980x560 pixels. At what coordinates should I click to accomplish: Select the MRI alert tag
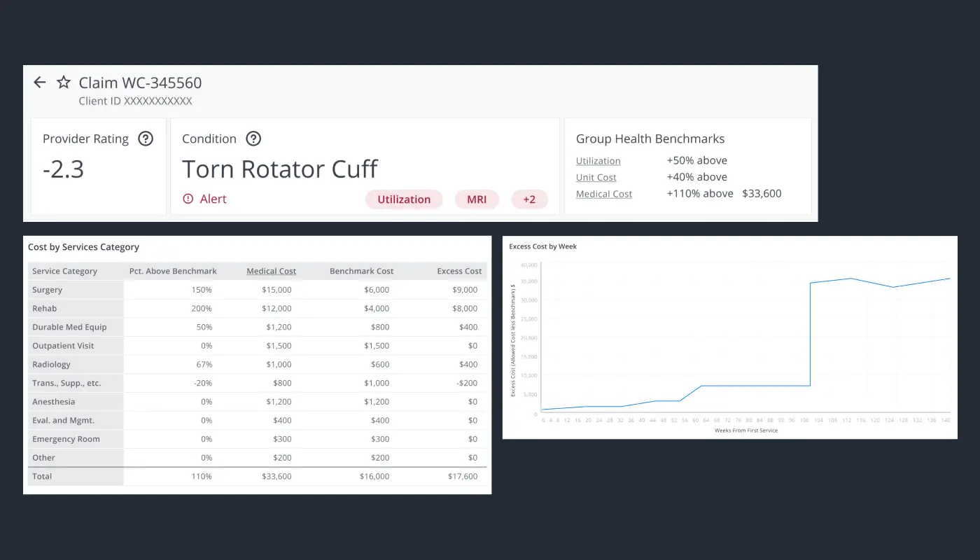click(477, 199)
